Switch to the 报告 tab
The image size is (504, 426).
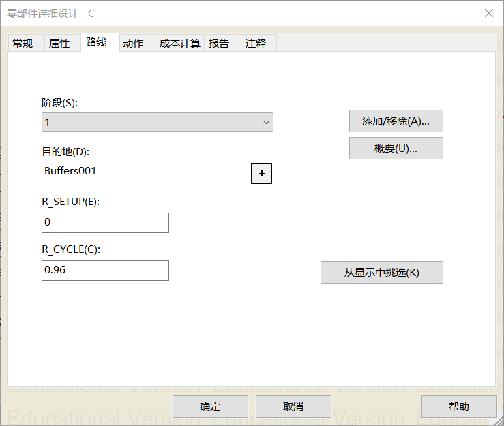coord(219,44)
